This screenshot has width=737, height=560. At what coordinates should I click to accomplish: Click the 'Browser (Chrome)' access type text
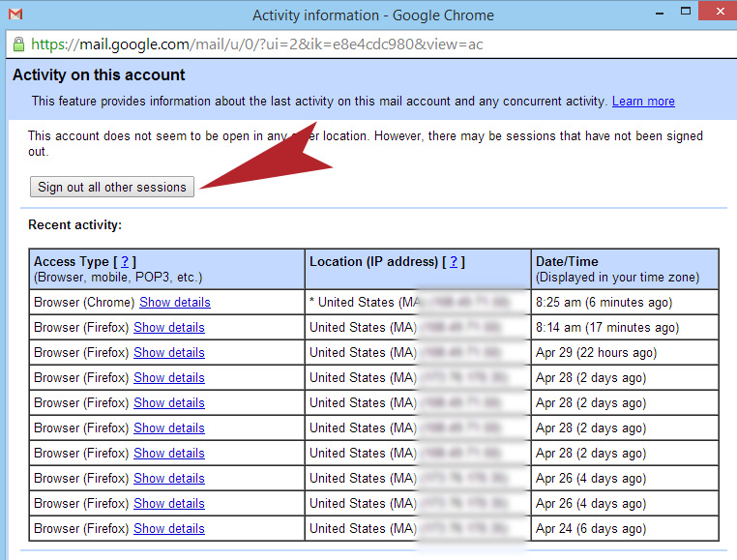(x=84, y=303)
